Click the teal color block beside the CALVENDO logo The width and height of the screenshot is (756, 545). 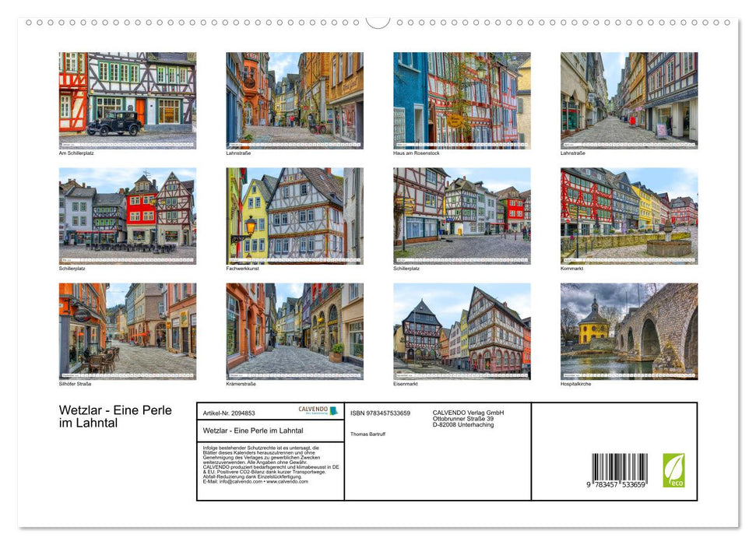point(335,411)
